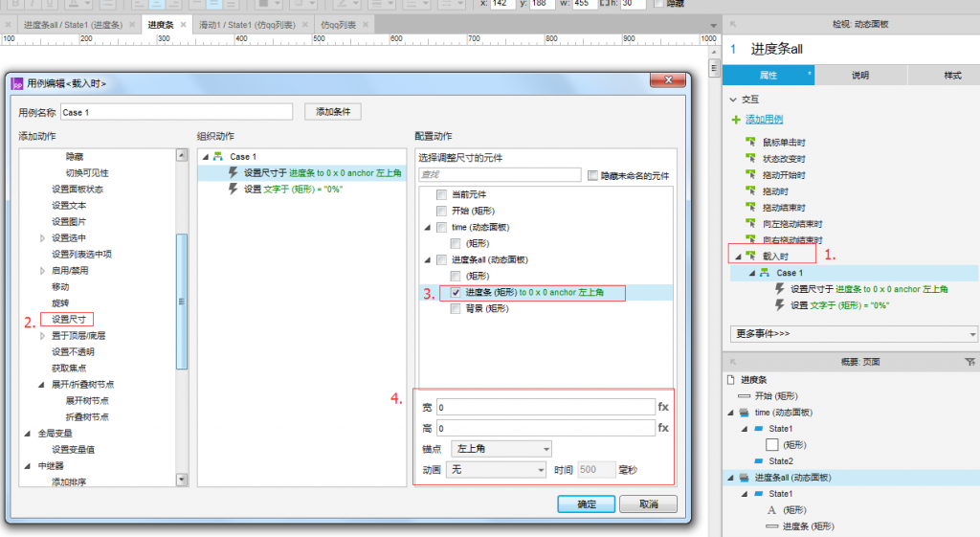The height and width of the screenshot is (537, 980).
Task: Click the 拖动时 event icon
Action: click(750, 190)
